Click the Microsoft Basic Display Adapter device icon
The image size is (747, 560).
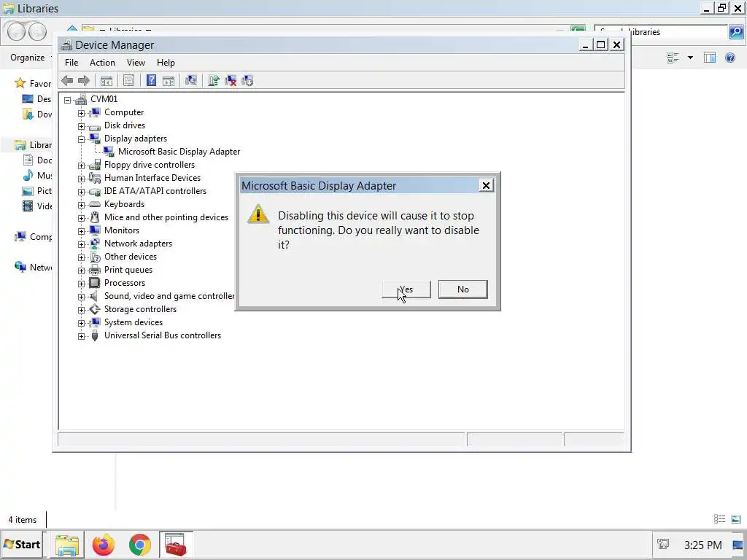coord(109,152)
